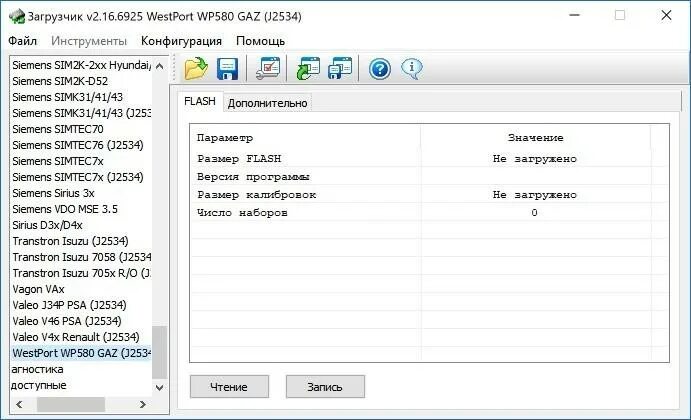Open the Конфигурация menu
This screenshot has width=691, height=420.
(181, 41)
